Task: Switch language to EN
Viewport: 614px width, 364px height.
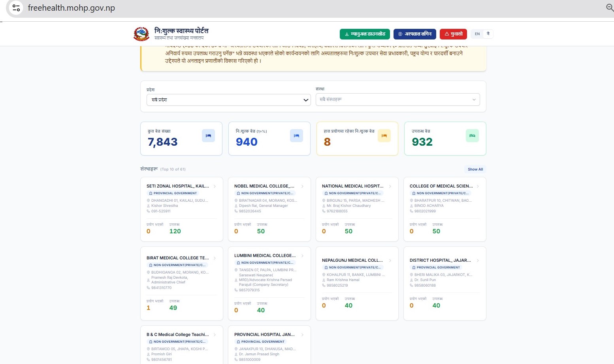Action: 477,34
